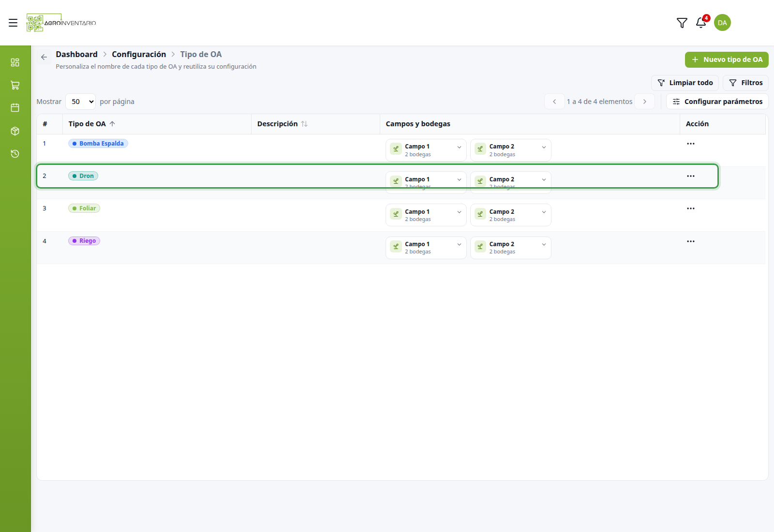Open notifications bell with 4 badge
774x532 pixels.
(701, 22)
